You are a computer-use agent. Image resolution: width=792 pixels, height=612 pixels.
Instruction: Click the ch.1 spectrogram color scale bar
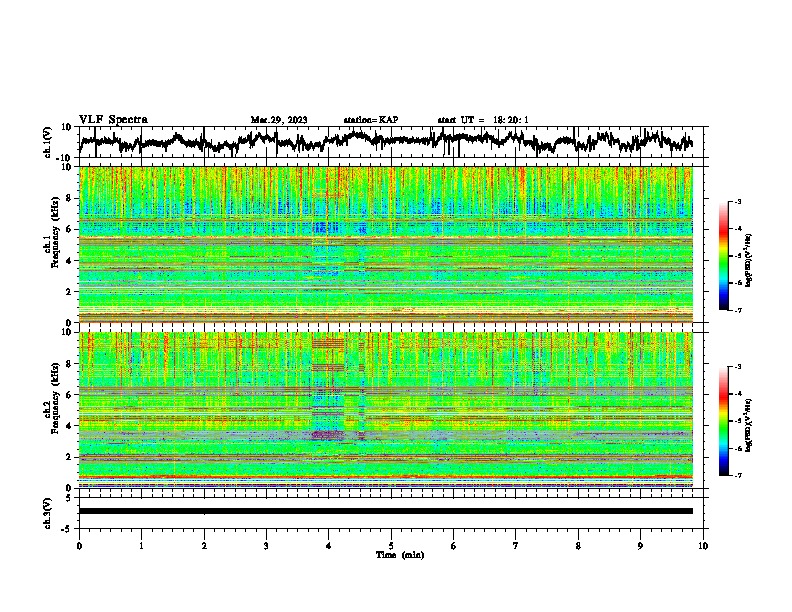[724, 256]
